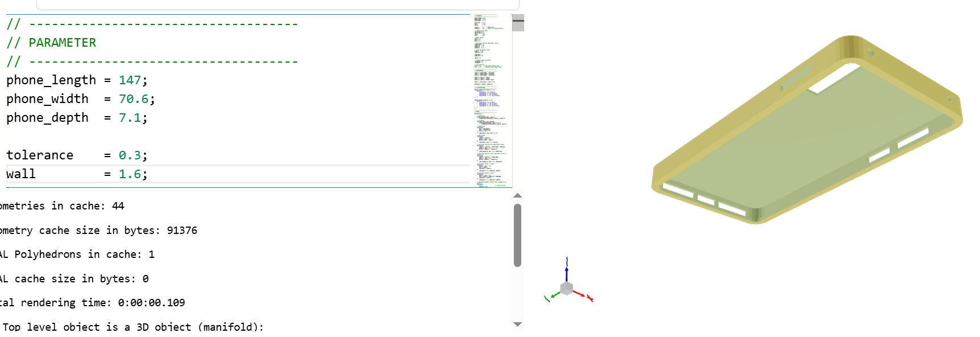Click the code editor scrollbar thumb
The image size is (980, 337).
518,24
